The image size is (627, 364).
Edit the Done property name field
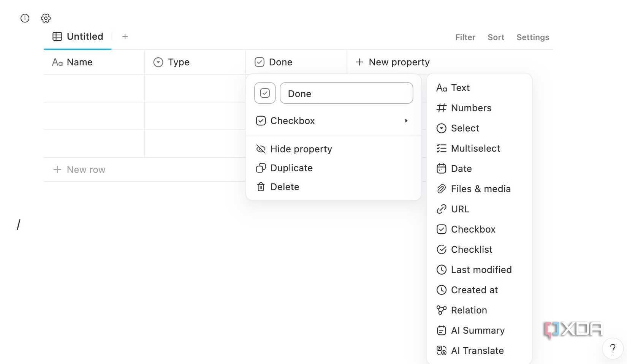click(x=346, y=93)
